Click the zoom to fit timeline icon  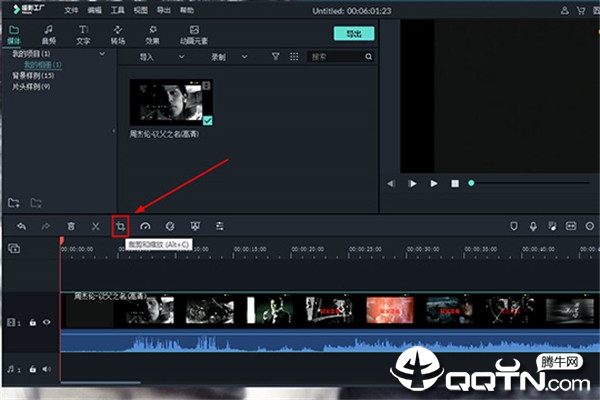pos(571,226)
